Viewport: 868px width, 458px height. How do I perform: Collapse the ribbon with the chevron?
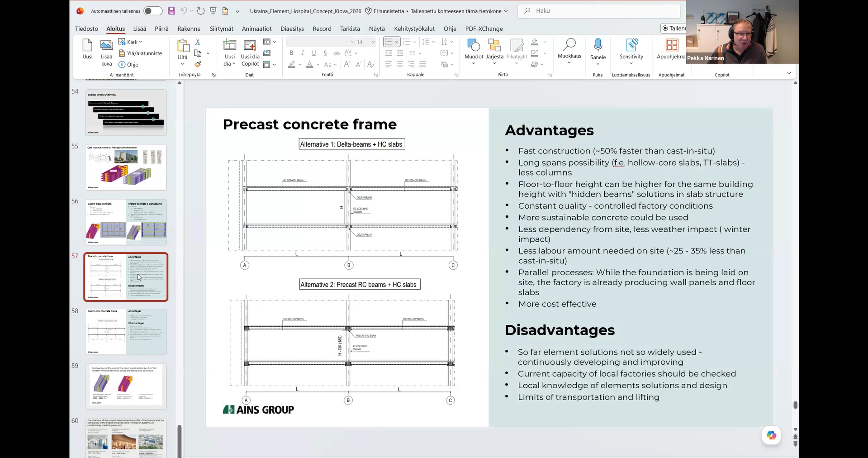click(x=789, y=73)
